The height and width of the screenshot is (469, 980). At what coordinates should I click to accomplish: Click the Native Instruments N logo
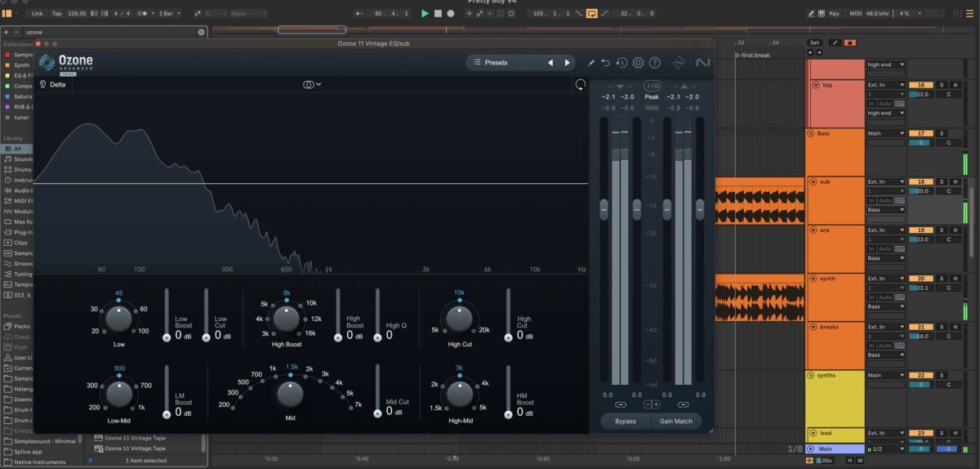click(702, 63)
